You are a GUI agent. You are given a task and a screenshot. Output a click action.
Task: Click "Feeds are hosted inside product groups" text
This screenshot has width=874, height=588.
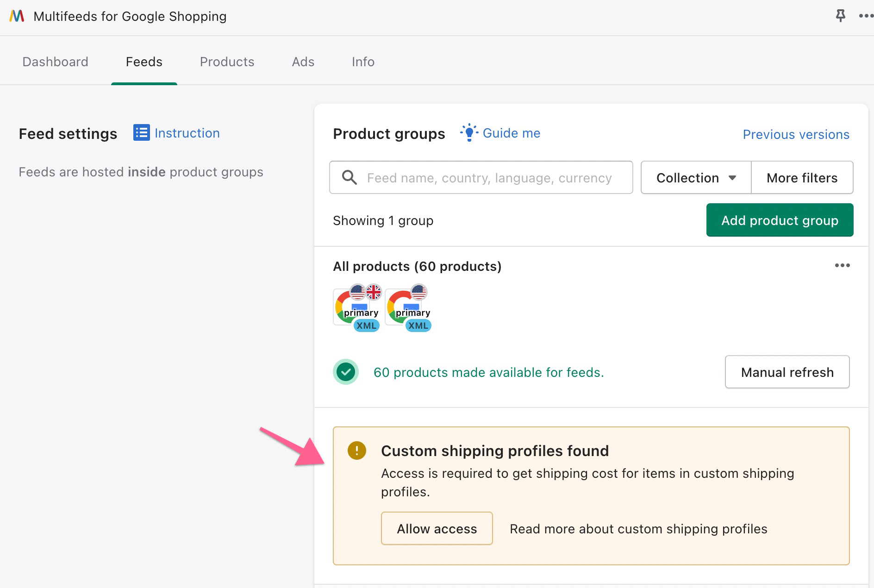coord(141,172)
